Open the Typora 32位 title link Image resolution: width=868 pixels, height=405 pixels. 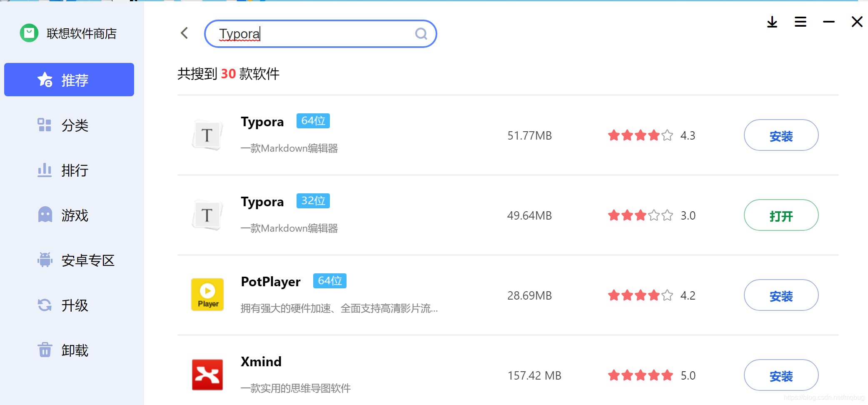coord(262,202)
